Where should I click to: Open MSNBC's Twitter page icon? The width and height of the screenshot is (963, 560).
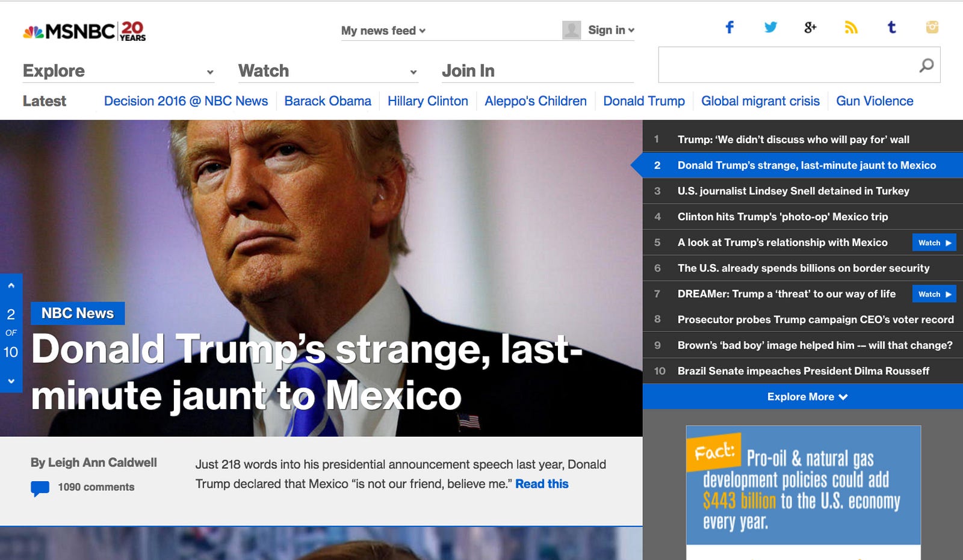click(x=770, y=27)
